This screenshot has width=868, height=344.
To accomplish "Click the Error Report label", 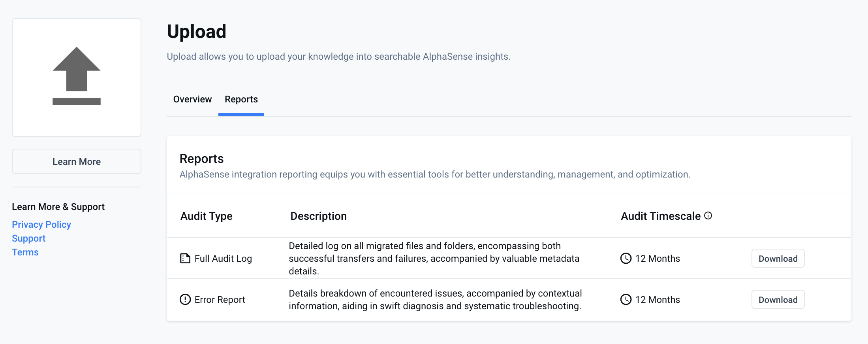I will pyautogui.click(x=220, y=299).
